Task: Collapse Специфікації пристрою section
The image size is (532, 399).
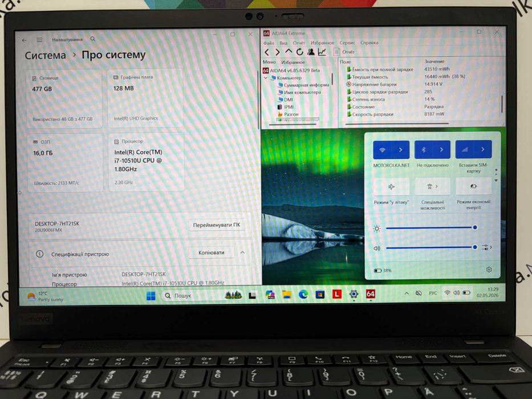Action: pyautogui.click(x=242, y=253)
